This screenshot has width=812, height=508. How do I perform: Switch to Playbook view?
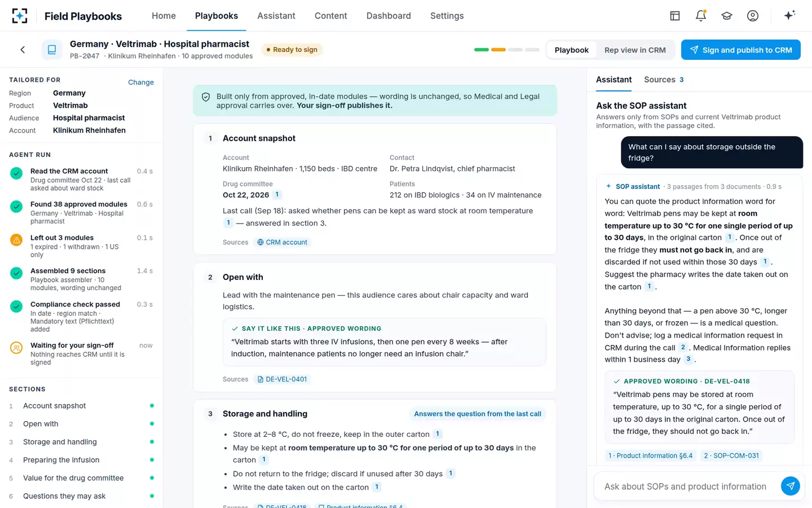click(571, 50)
